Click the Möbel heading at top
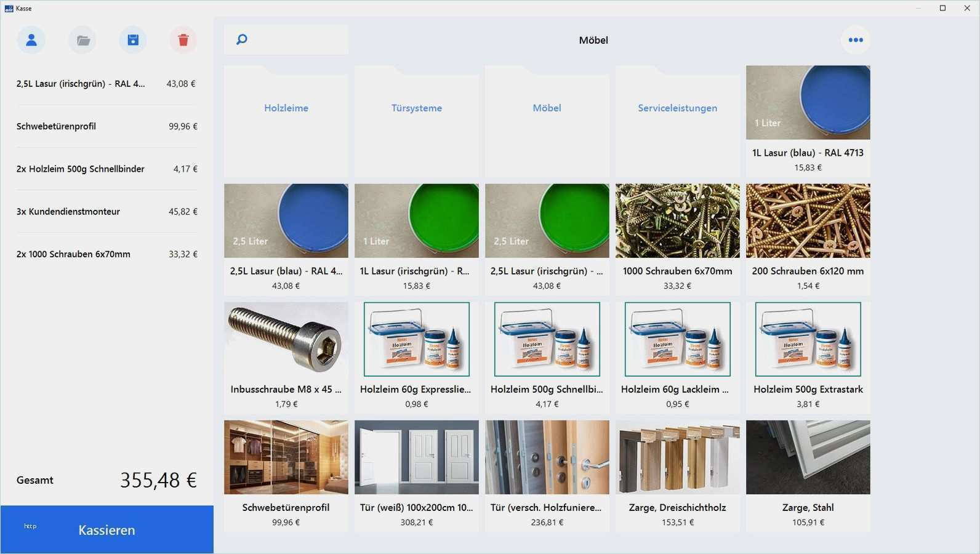Image resolution: width=980 pixels, height=554 pixels. (593, 40)
